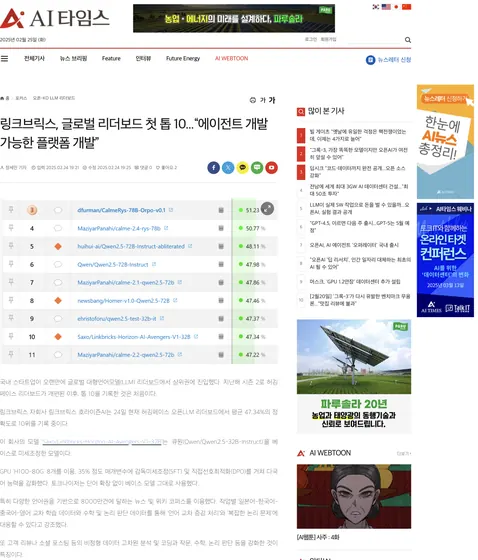Open the 오픈-KO LLM 리더보드 breadcrumb link

coord(54,98)
